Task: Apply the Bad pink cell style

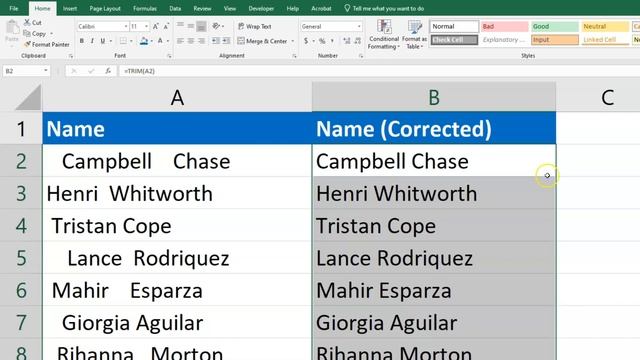Action: 504,27
